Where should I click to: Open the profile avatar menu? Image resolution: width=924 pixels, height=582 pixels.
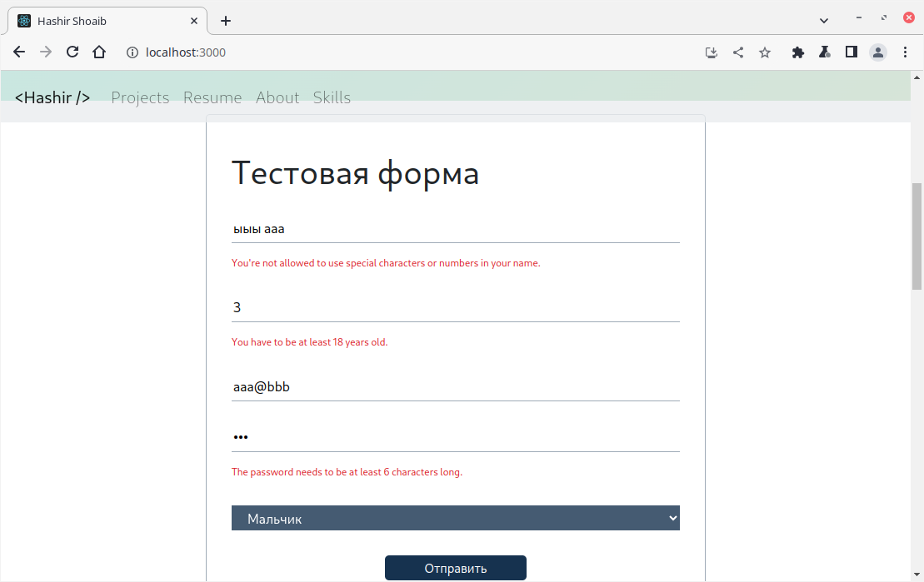(878, 52)
